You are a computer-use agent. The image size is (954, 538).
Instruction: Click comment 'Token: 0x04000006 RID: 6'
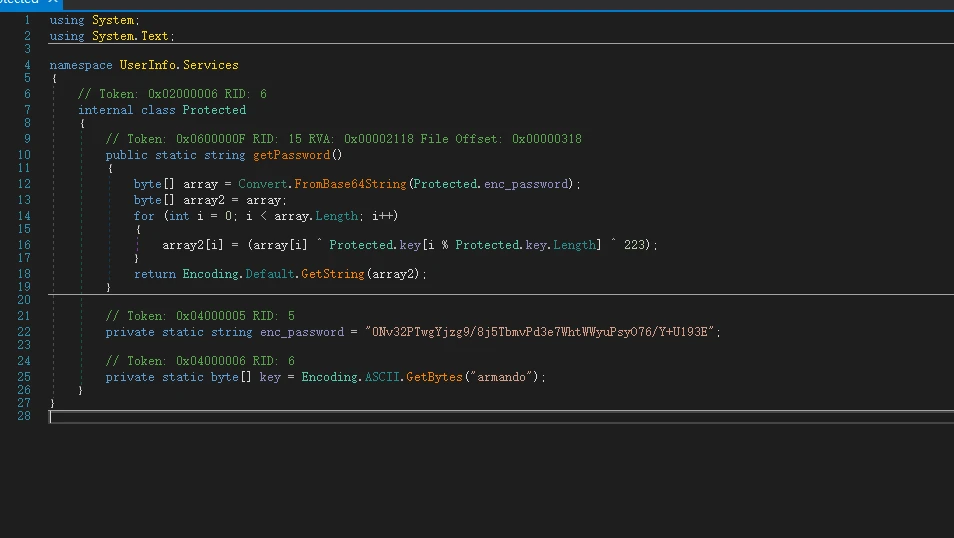tap(200, 361)
